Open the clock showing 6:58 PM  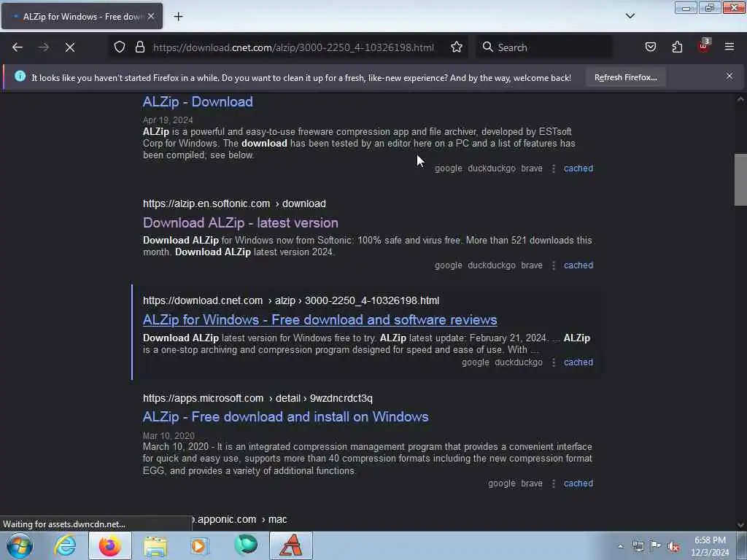[710, 546]
